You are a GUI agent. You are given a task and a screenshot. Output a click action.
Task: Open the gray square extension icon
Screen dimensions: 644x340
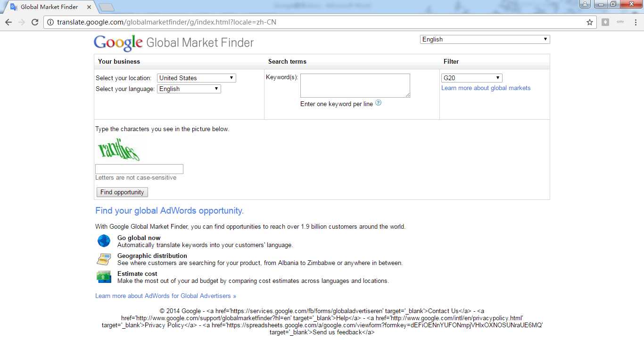pyautogui.click(x=605, y=22)
